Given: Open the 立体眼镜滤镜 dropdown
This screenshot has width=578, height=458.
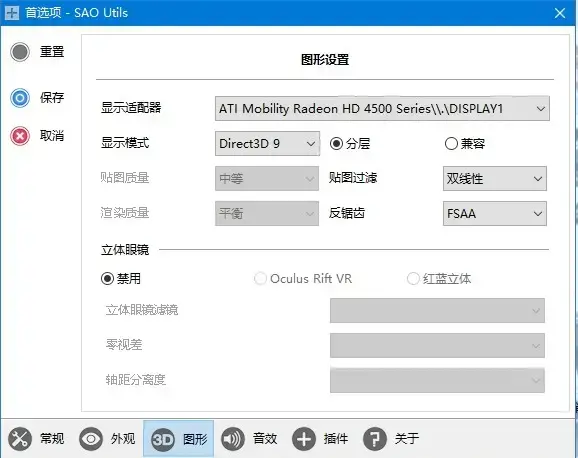Looking at the screenshot, I should [437, 310].
